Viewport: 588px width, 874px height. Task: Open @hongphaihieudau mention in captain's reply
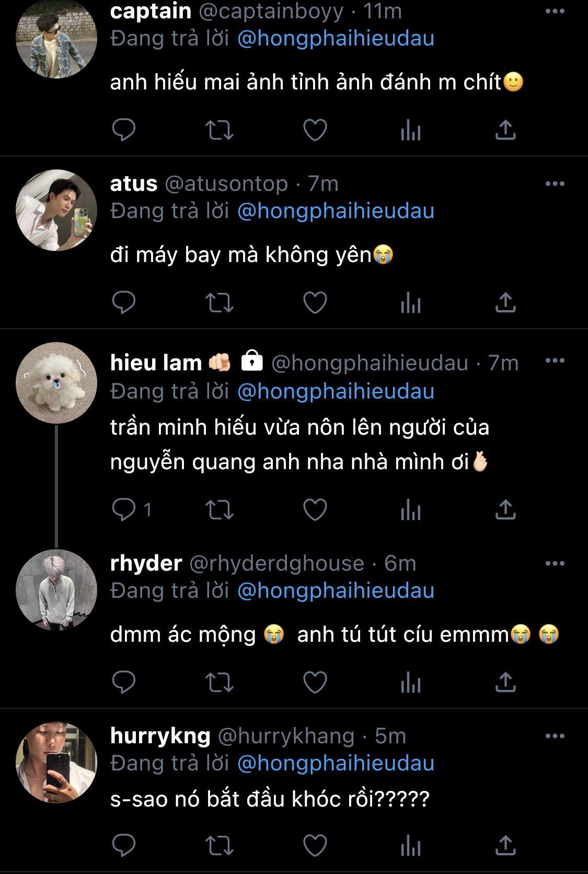click(336, 39)
